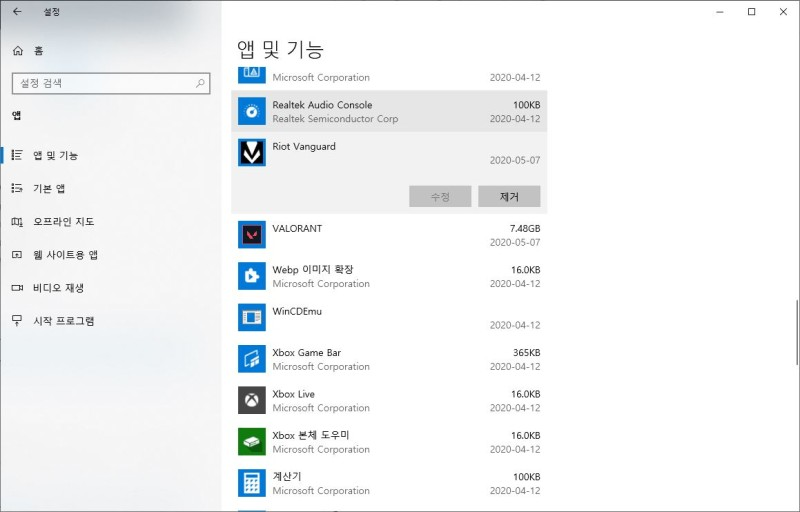Open 오프라인 지도 menu label

coord(64,222)
